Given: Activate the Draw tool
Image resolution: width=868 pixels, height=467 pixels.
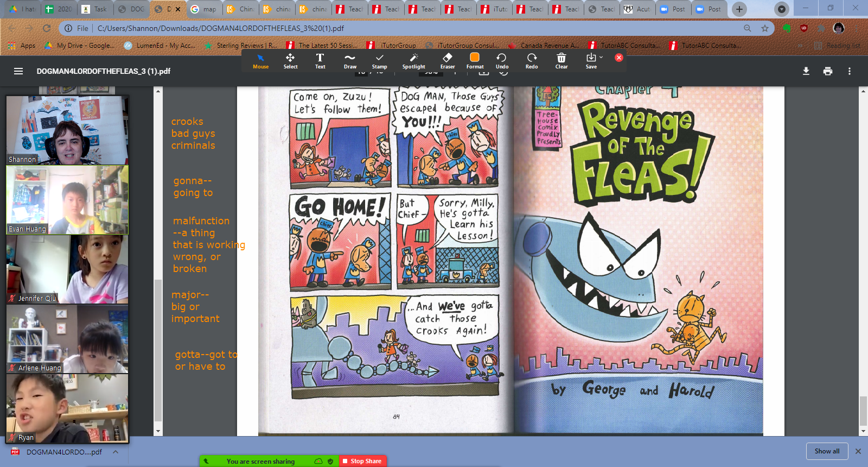Looking at the screenshot, I should (x=350, y=61).
